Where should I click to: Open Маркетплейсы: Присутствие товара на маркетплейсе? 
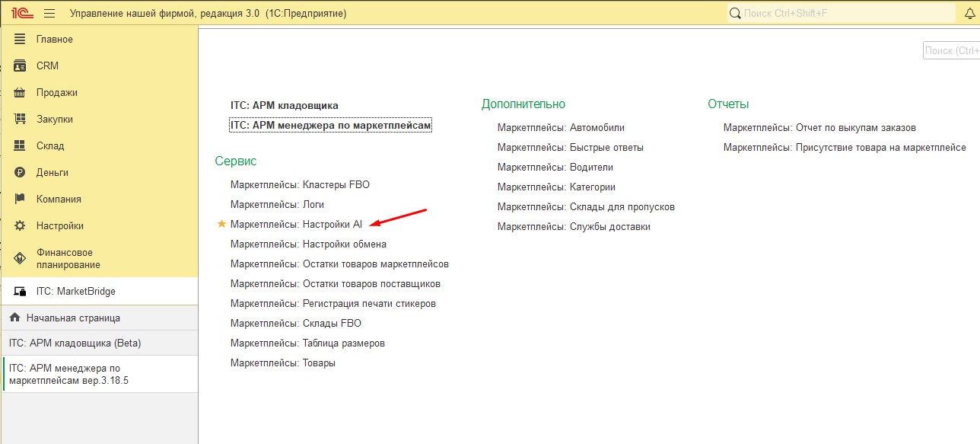click(845, 147)
